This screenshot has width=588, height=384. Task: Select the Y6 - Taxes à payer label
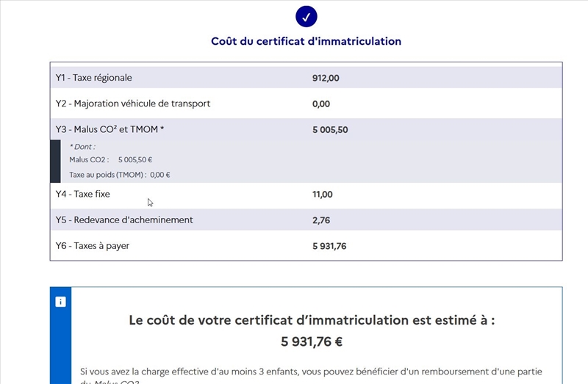click(93, 246)
